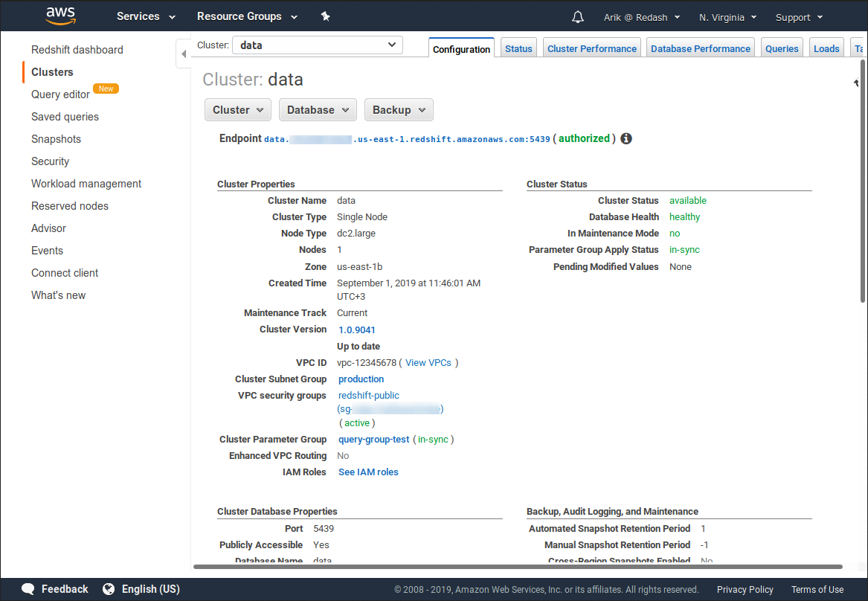Switch to the Cluster Performance tab

click(x=592, y=48)
